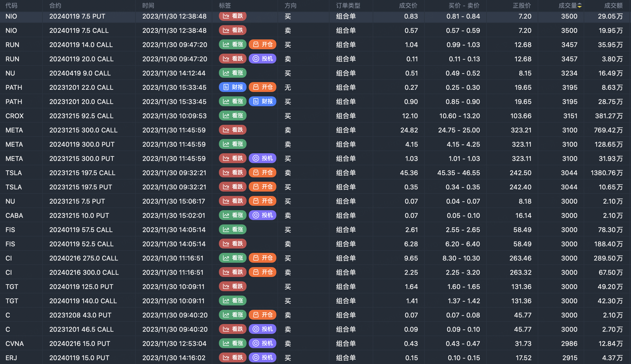Click the 投机 tag on CABA row
The image size is (631, 364).
pos(262,215)
